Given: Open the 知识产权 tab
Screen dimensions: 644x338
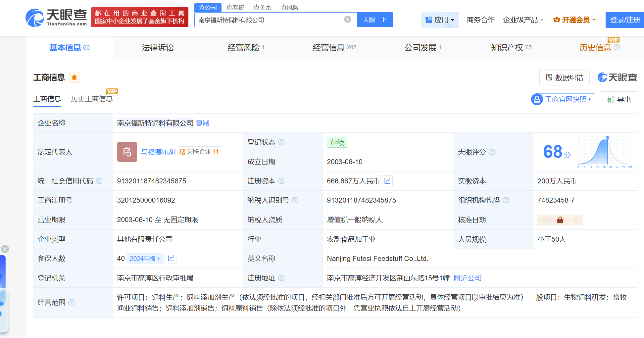Looking at the screenshot, I should [511, 48].
